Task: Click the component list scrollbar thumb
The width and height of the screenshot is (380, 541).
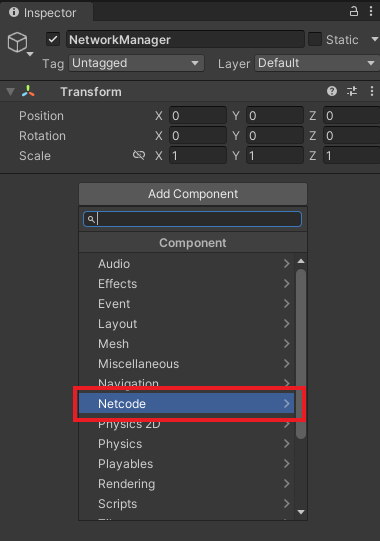Action: 301,354
